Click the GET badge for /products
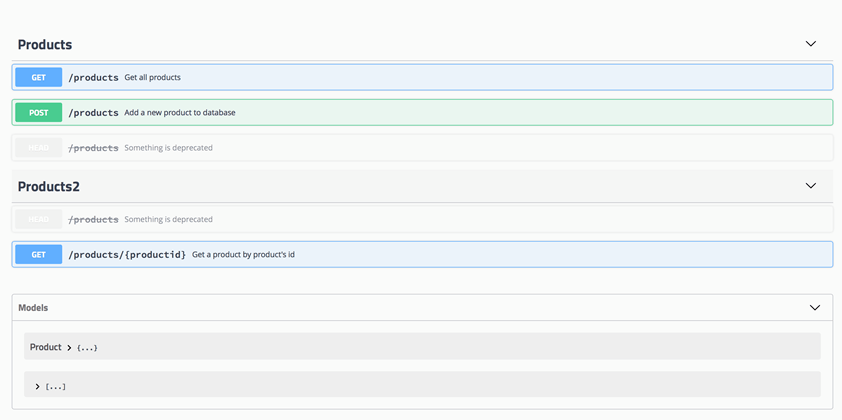 coord(39,77)
